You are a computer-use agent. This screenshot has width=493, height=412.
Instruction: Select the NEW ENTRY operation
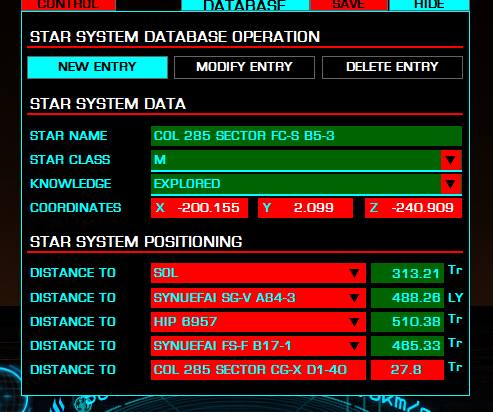pyautogui.click(x=97, y=67)
